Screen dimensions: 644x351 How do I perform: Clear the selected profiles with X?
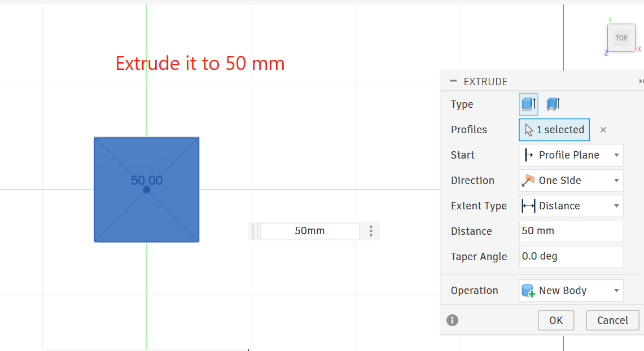(603, 130)
